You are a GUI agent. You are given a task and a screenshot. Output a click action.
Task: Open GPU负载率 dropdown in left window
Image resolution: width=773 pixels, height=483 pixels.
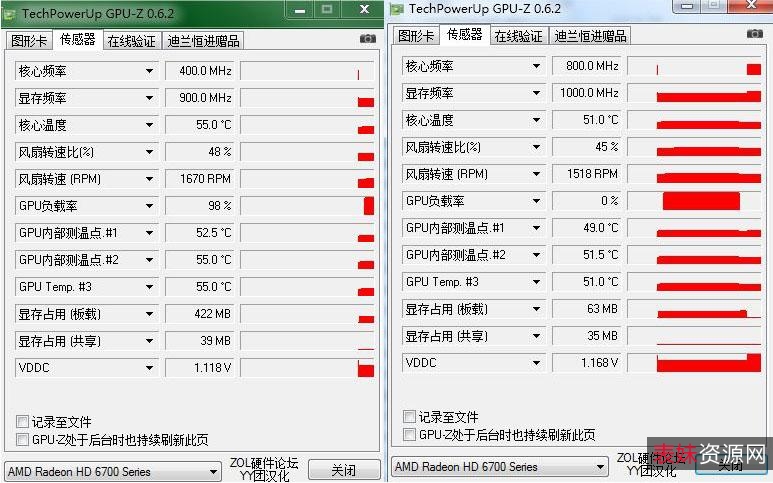[x=86, y=206]
